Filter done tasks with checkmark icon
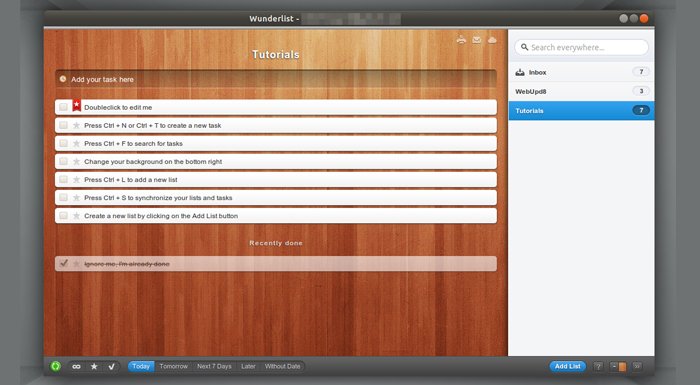Viewport: 700px width, 385px height. pyautogui.click(x=112, y=367)
